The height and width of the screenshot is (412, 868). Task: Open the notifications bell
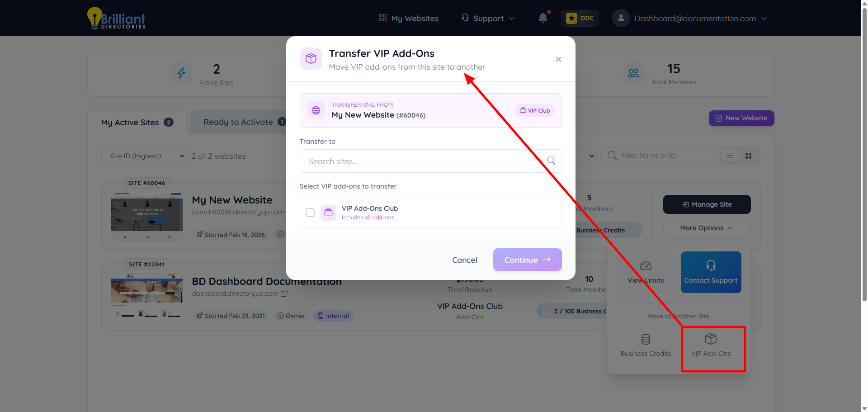point(543,18)
